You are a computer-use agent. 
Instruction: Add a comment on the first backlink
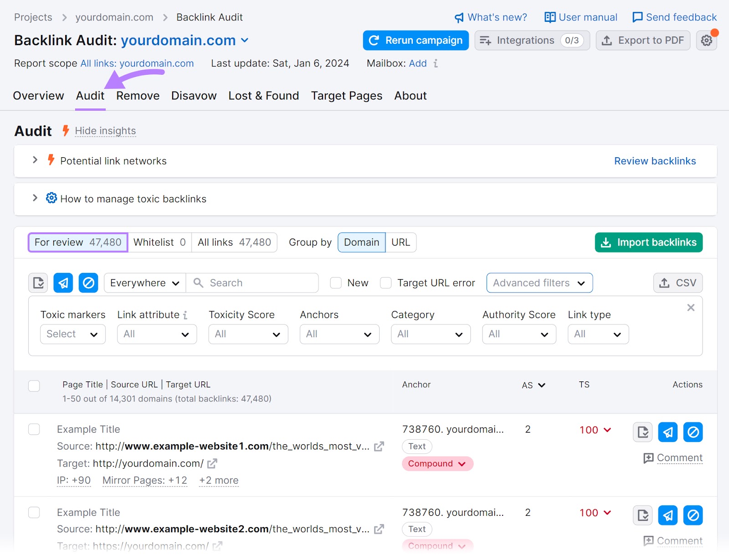[678, 457]
